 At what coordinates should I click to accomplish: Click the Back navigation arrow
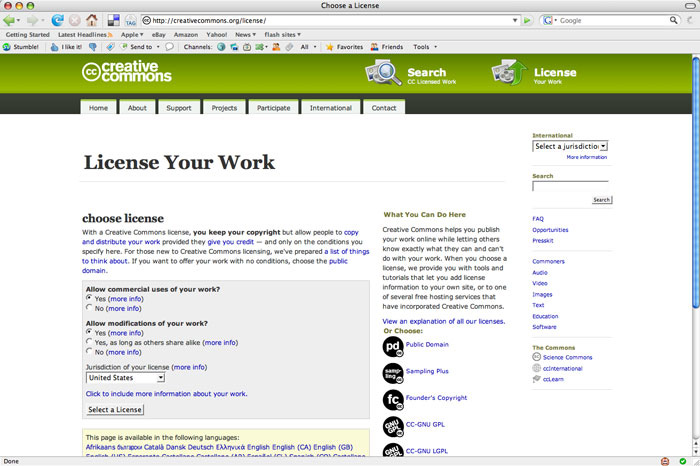pos(11,20)
